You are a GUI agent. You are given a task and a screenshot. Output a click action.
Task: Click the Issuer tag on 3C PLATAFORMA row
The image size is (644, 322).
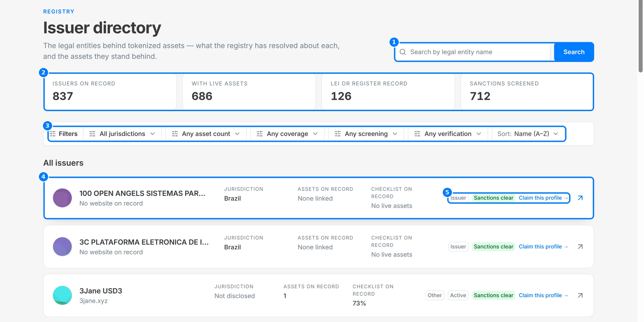click(458, 247)
